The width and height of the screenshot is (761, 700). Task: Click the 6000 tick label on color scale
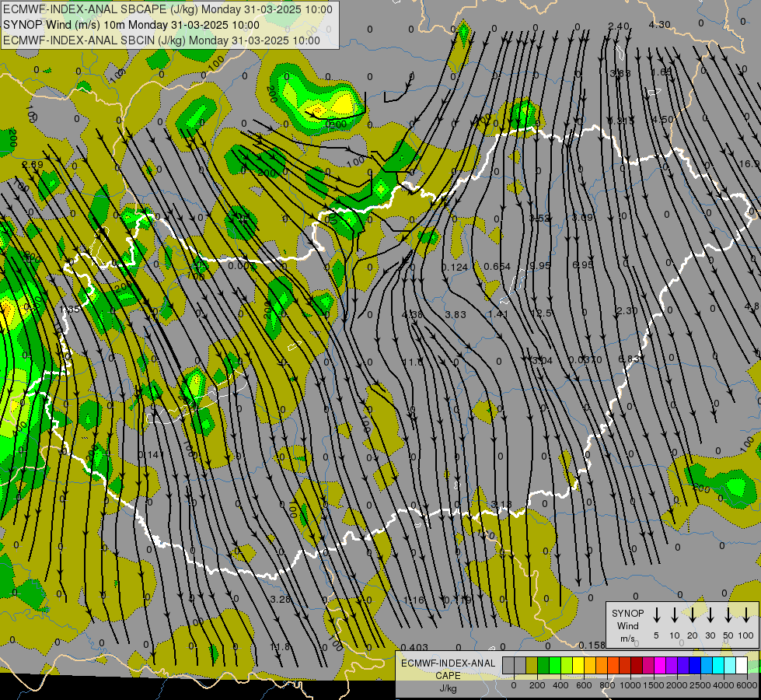tap(747, 685)
